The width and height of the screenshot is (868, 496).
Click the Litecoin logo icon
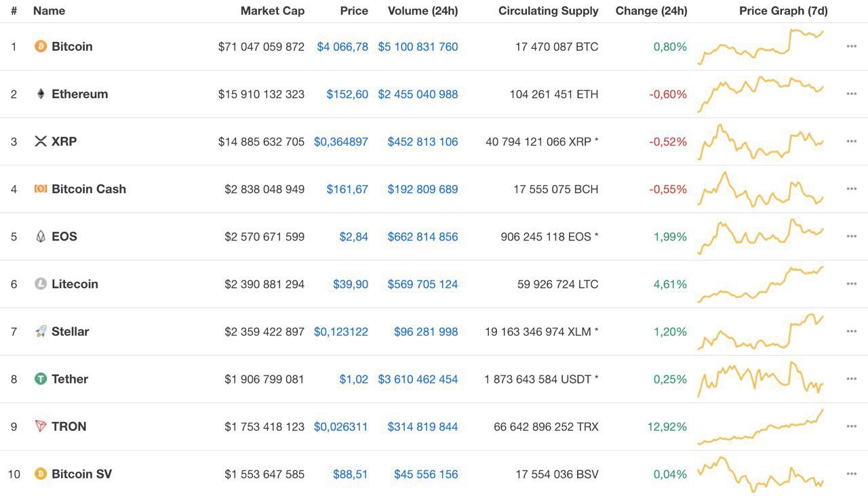tap(41, 284)
